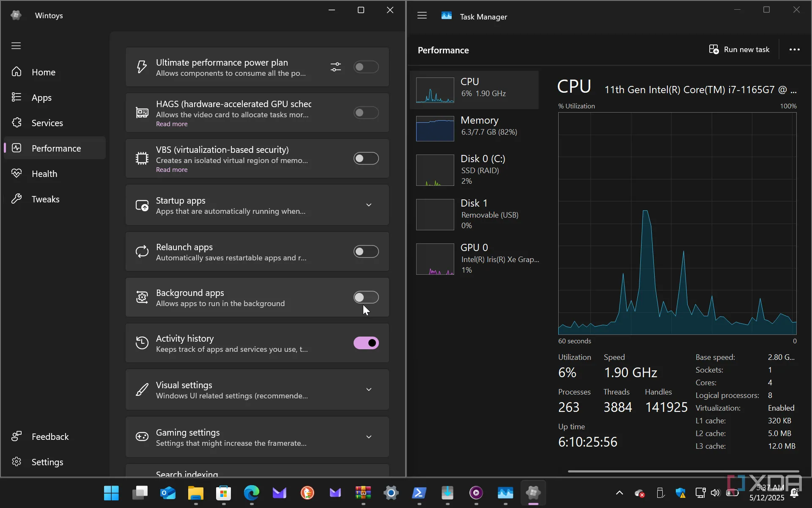The width and height of the screenshot is (812, 508).
Task: Enable Ultimate performance power plan toggle
Action: (366, 67)
